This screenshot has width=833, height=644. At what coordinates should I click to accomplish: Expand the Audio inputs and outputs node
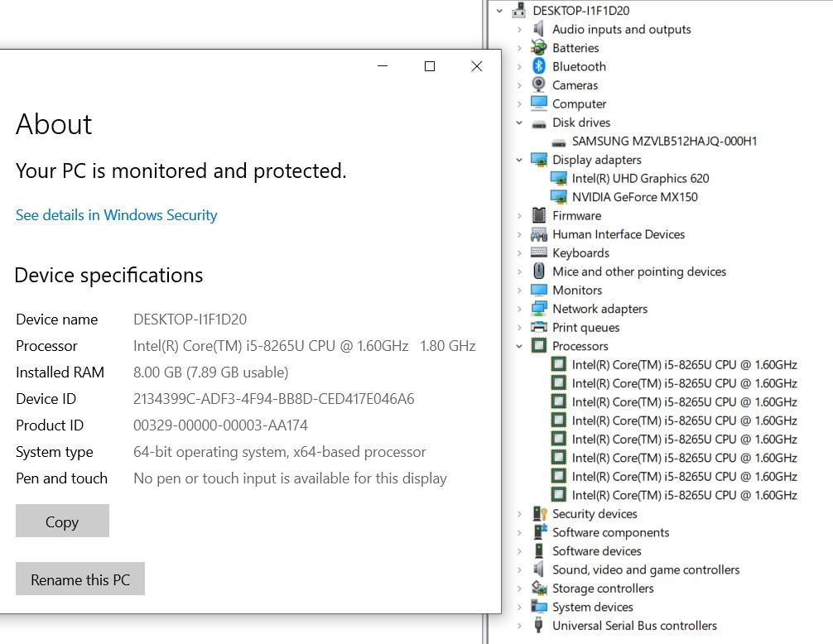point(519,29)
